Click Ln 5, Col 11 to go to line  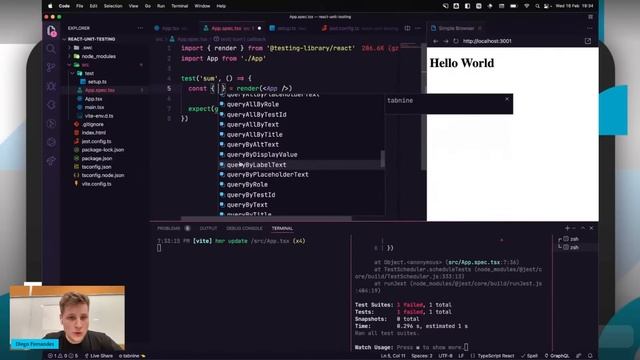[392, 356]
